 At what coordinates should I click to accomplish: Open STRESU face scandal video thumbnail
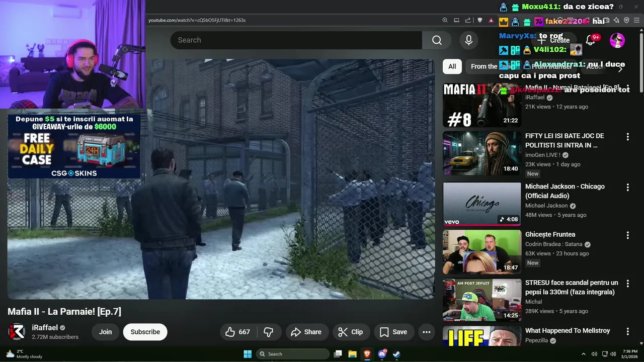pos(482,300)
